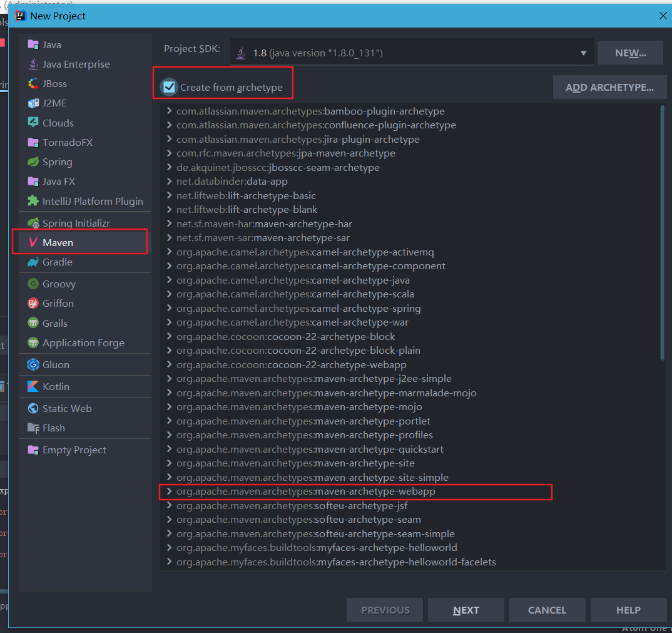The image size is (672, 633).
Task: Click the JBoss icon
Action: (33, 84)
